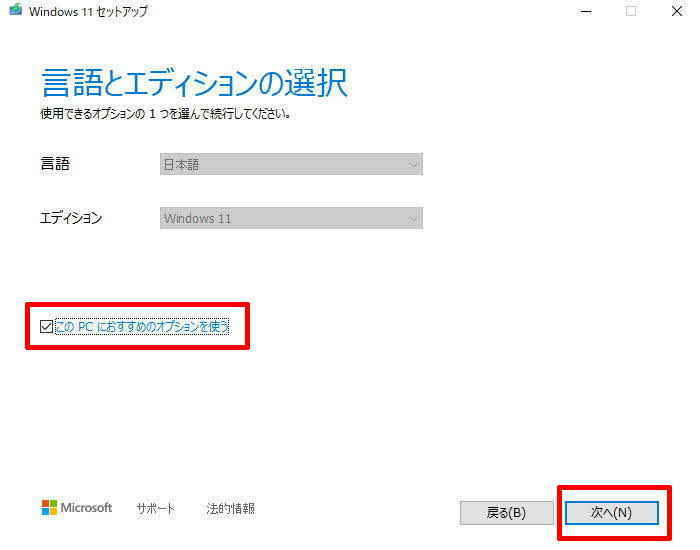The width and height of the screenshot is (700, 550).
Task: Click the heading 言語とエディションの選択
Action: [194, 83]
